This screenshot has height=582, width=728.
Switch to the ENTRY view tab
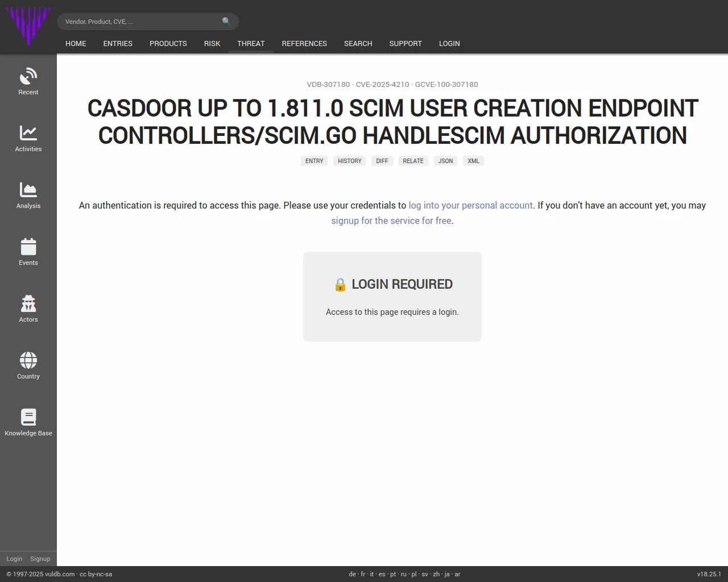point(314,161)
